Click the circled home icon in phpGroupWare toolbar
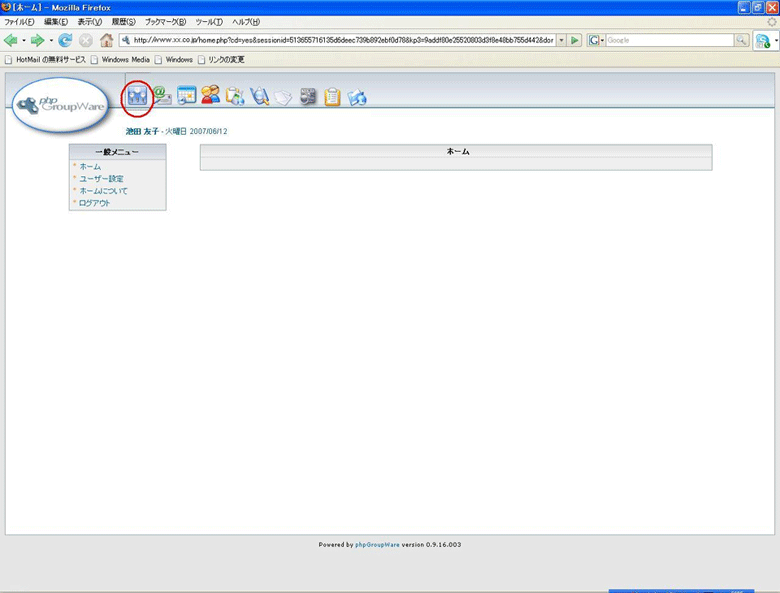This screenshot has width=780, height=593. point(137,96)
